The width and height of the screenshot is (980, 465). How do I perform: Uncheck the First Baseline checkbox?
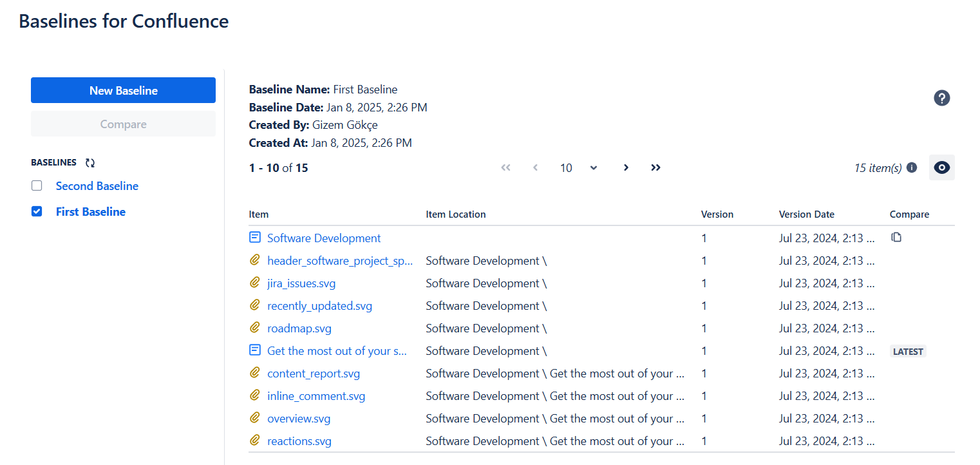(37, 211)
